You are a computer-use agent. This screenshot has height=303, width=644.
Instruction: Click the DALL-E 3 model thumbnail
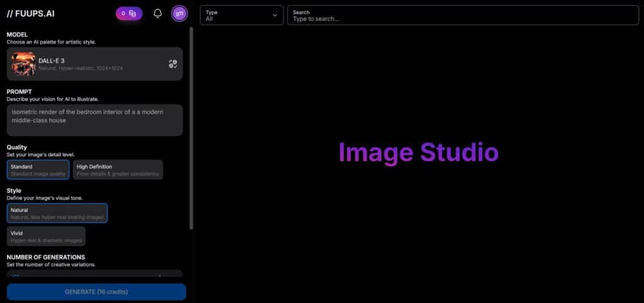[x=23, y=64]
